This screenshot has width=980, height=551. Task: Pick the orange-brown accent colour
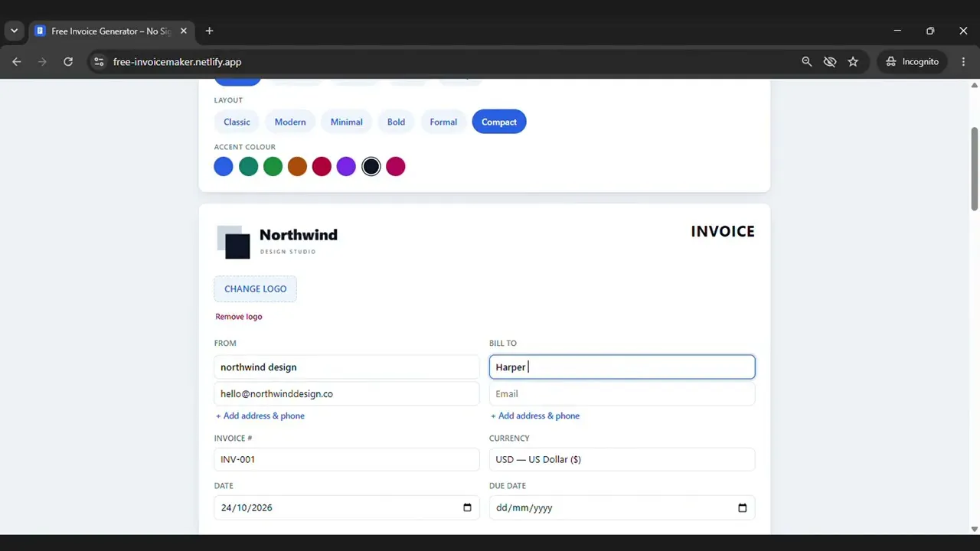(297, 166)
